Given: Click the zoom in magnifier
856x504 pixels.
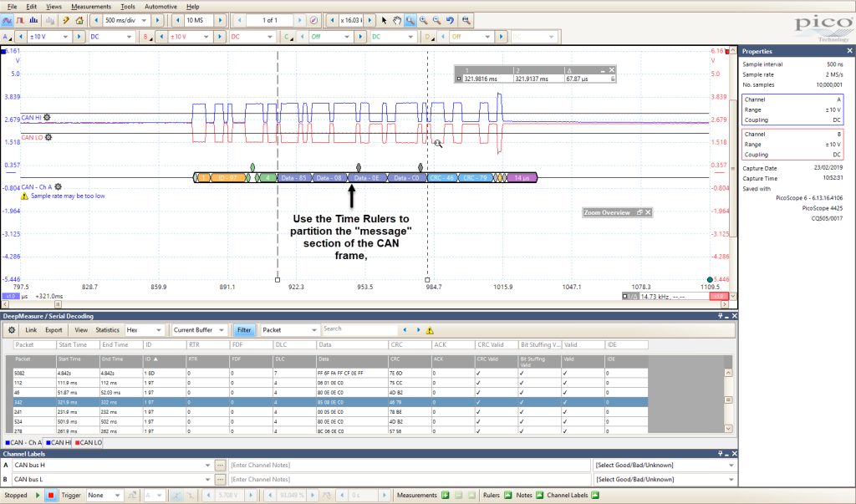Looking at the screenshot, I should [x=424, y=20].
